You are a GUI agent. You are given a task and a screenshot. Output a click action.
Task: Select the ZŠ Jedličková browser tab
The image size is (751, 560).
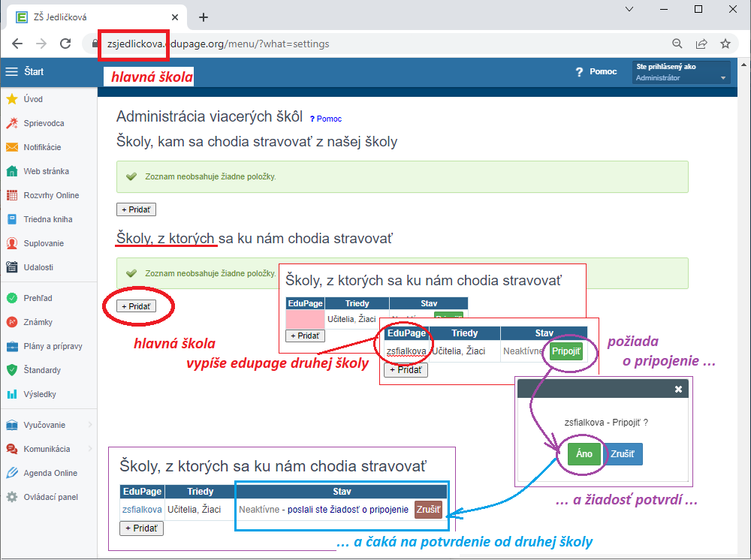click(x=96, y=17)
